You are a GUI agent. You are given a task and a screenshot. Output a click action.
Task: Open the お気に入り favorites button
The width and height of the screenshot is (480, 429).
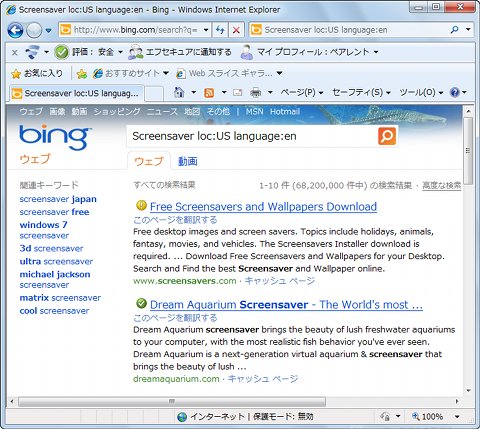(x=37, y=73)
